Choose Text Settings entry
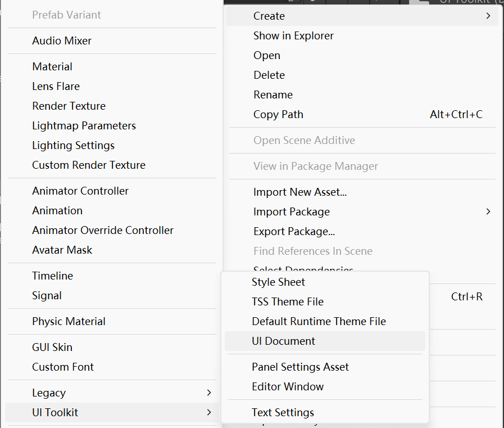This screenshot has width=504, height=428. click(x=283, y=412)
